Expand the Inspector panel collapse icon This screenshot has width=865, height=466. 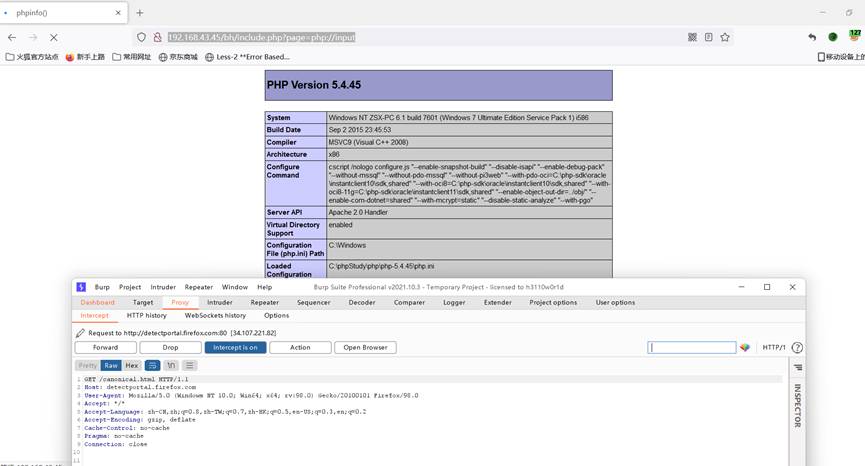(x=798, y=367)
